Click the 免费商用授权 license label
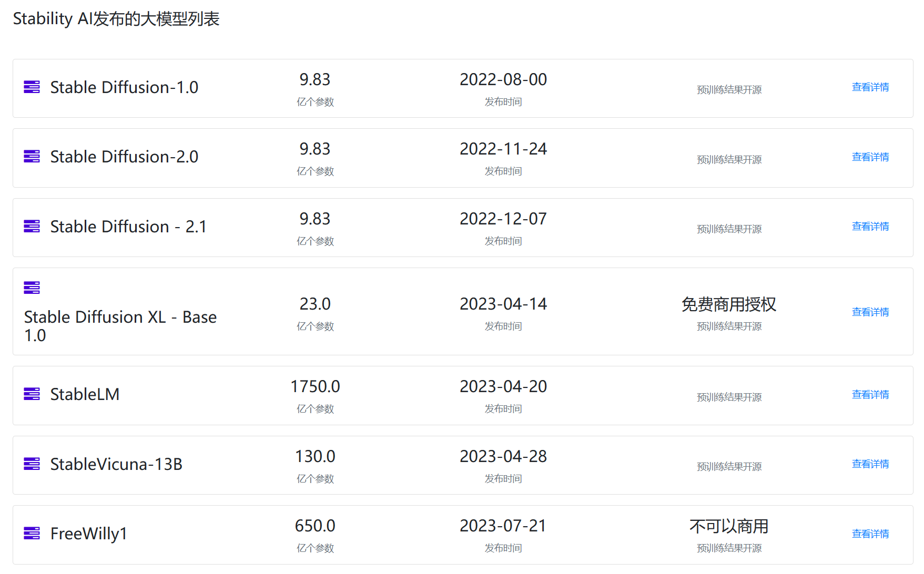The image size is (924, 574). [729, 304]
